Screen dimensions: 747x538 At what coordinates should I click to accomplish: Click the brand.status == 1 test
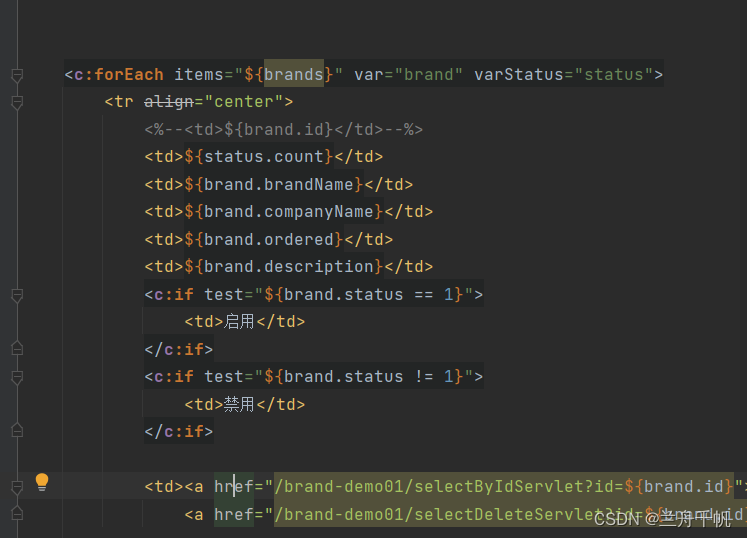pos(363,294)
